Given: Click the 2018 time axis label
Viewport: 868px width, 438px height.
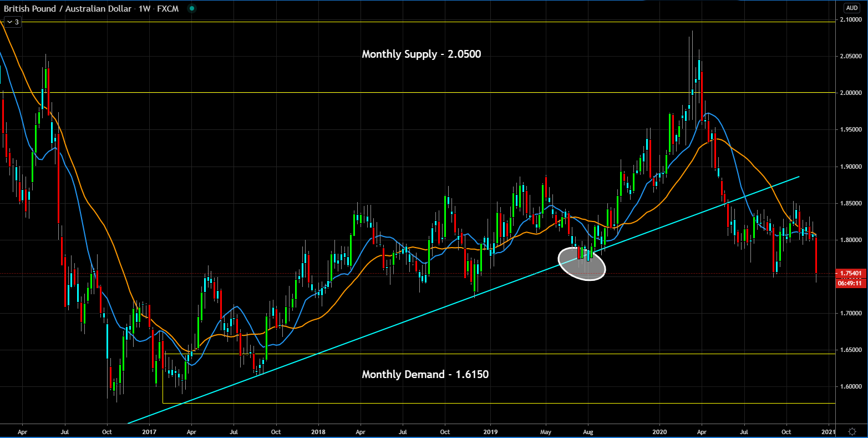Looking at the screenshot, I should point(318,431).
